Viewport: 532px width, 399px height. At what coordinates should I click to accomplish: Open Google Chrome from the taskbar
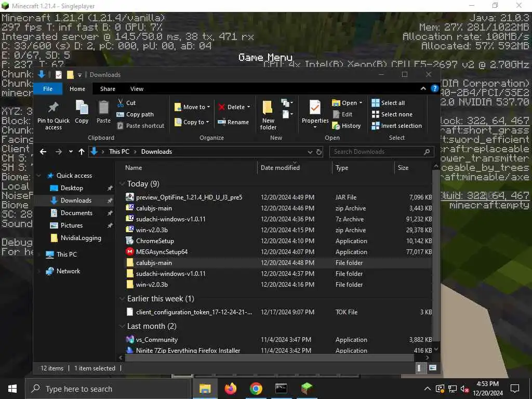(256, 389)
